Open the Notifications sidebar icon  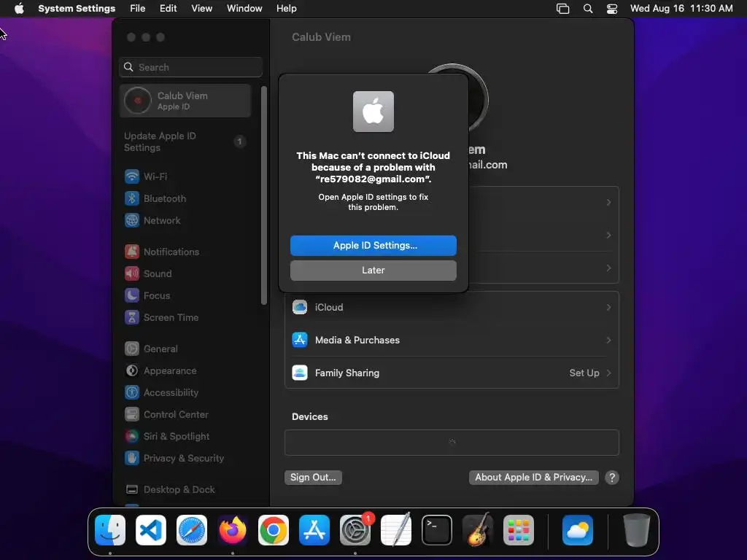pos(132,252)
